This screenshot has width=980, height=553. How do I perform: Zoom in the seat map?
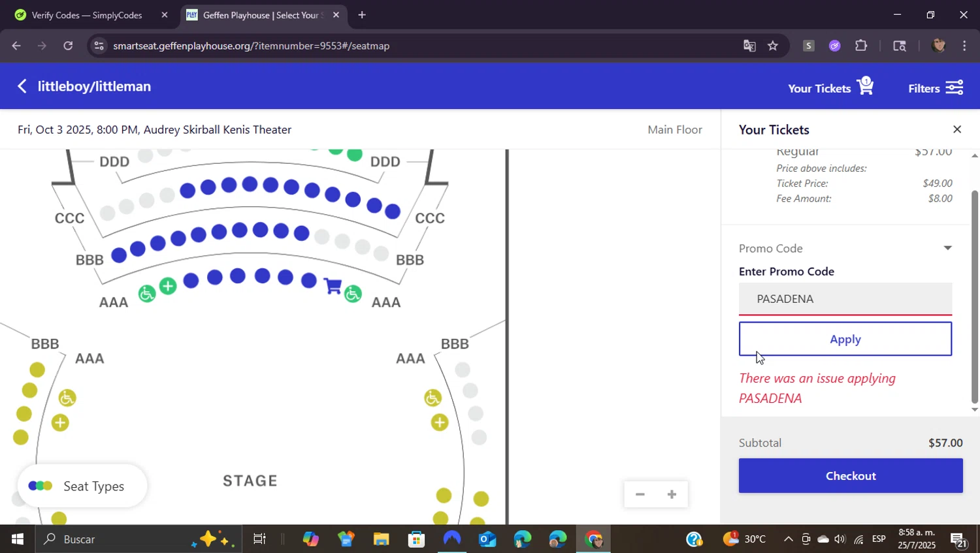click(x=672, y=494)
